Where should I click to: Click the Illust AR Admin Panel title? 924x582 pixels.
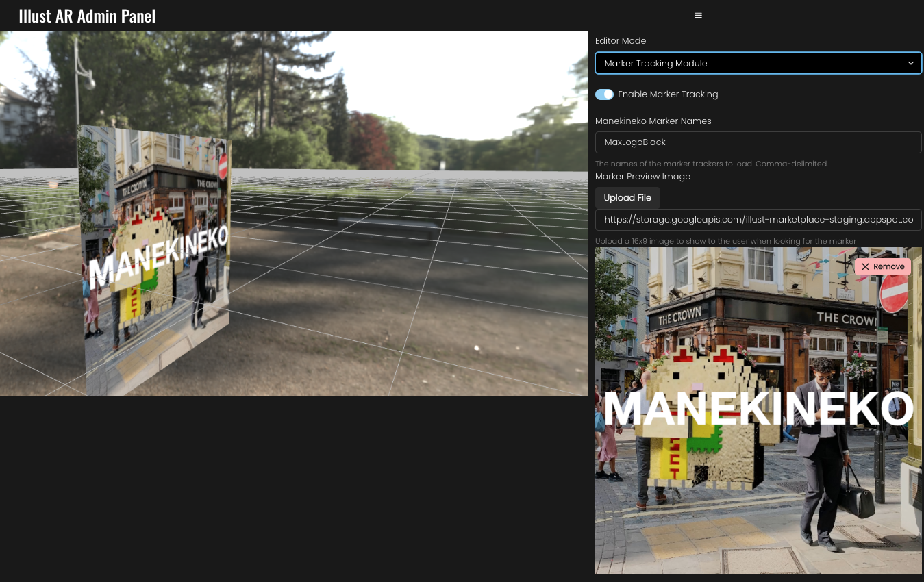(x=87, y=16)
